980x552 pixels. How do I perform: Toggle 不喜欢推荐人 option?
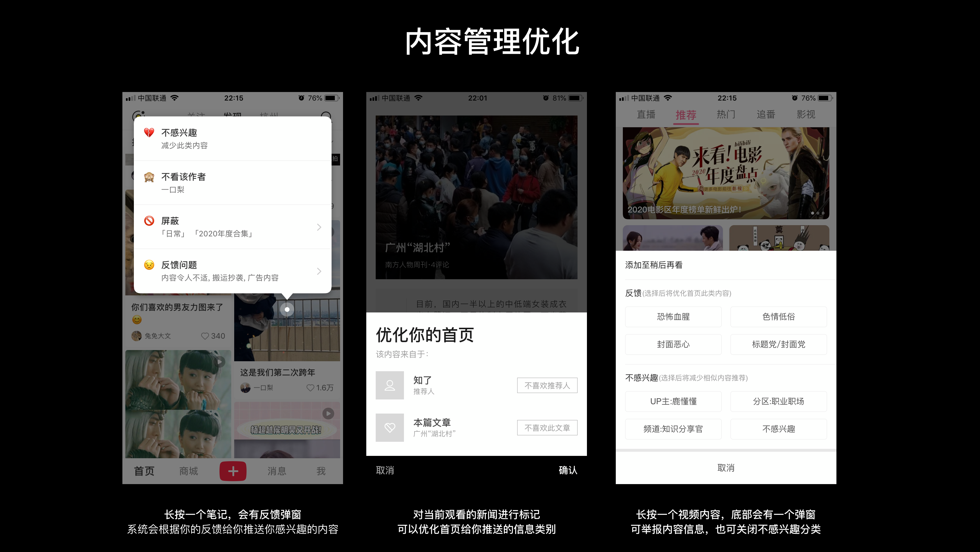click(547, 385)
